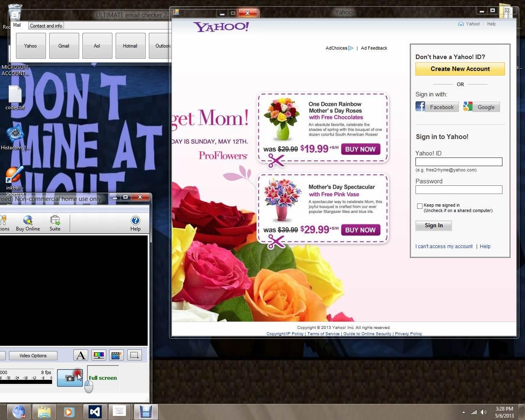Switch to Contact and info tab
This screenshot has width=525, height=420.
pos(46,25)
